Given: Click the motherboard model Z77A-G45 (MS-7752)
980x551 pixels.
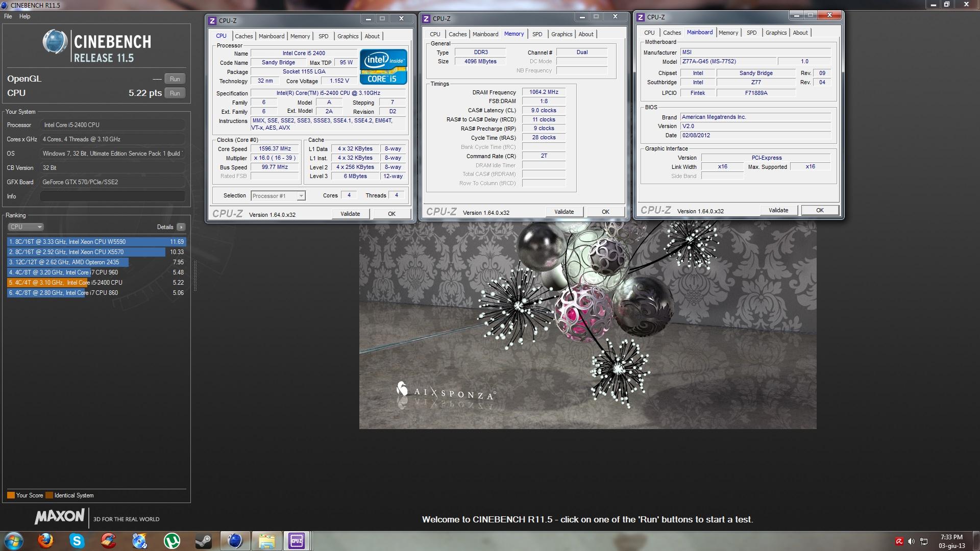Looking at the screenshot, I should (728, 61).
